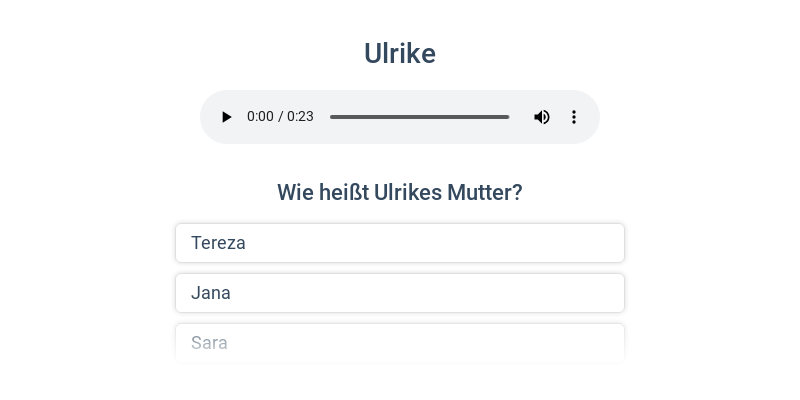
Task: Click the Ulrike page heading
Action: click(x=400, y=53)
